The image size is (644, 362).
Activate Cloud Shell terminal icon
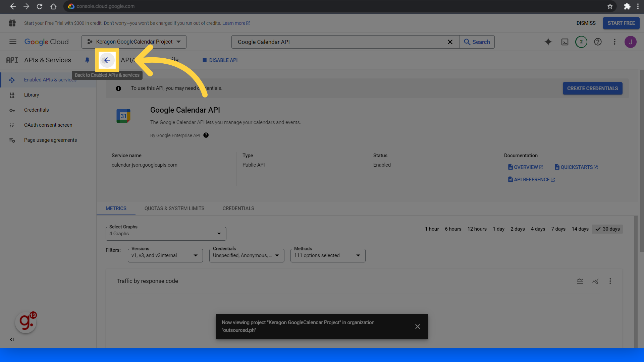[565, 42]
